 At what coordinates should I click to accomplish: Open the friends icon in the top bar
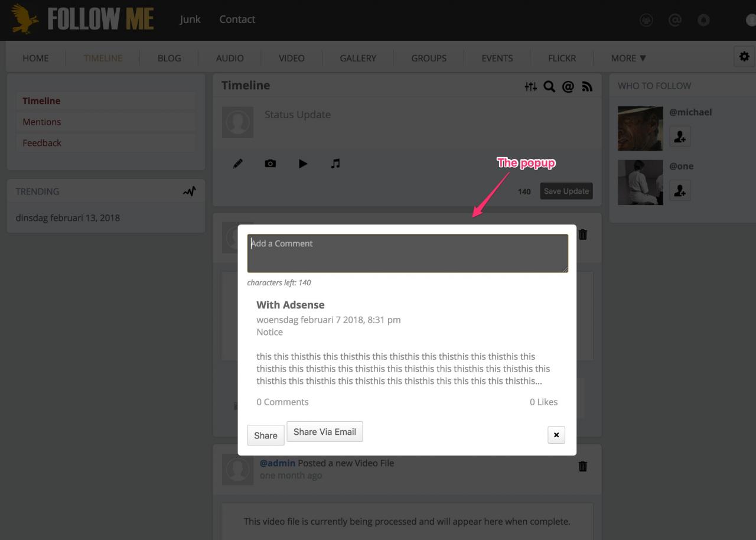(x=646, y=19)
